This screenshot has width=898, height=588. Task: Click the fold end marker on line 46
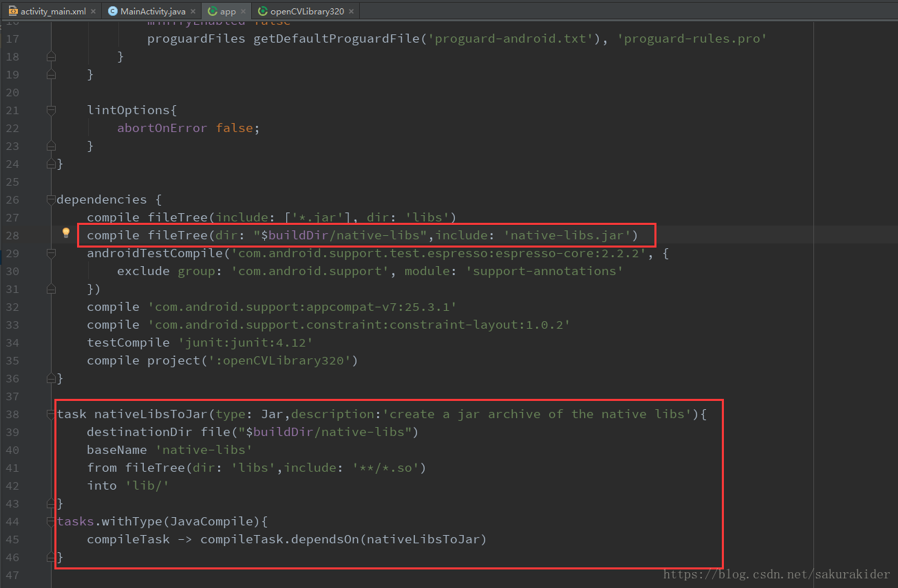coord(51,557)
